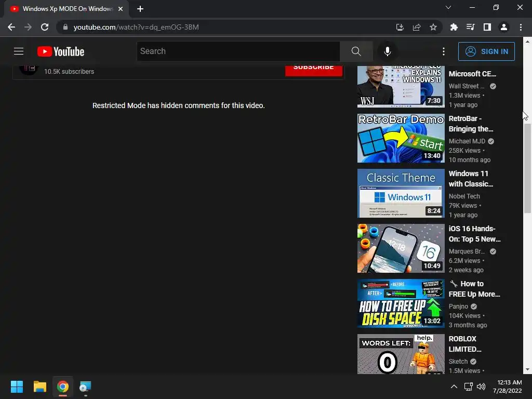Show hidden tray icons chevron
This screenshot has width=532, height=399.
454,387
